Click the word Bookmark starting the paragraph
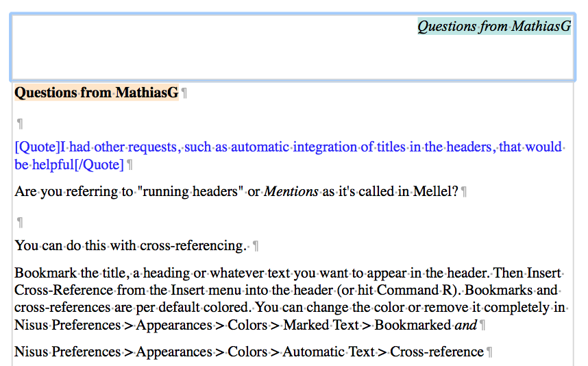Image resolution: width=588 pixels, height=366 pixels. click(x=45, y=273)
